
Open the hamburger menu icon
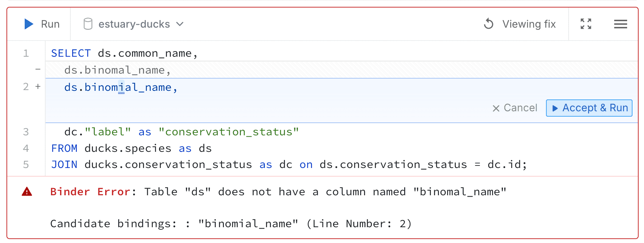pyautogui.click(x=620, y=24)
